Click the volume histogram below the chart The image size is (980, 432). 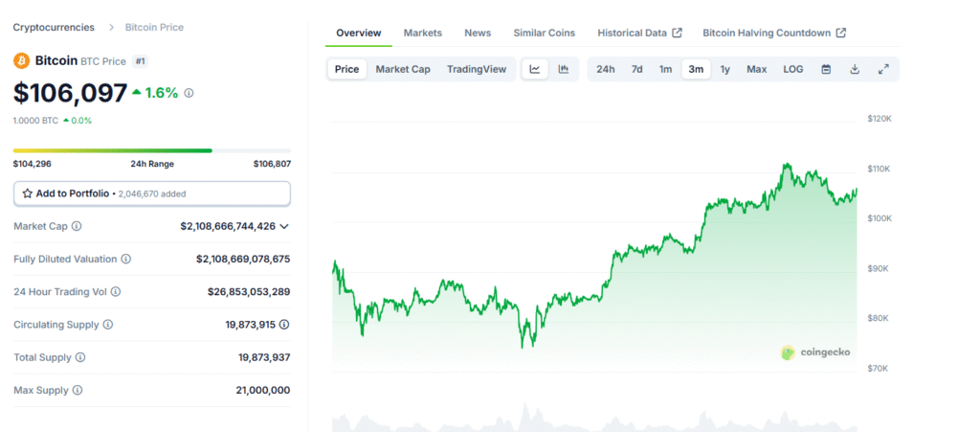(x=594, y=418)
